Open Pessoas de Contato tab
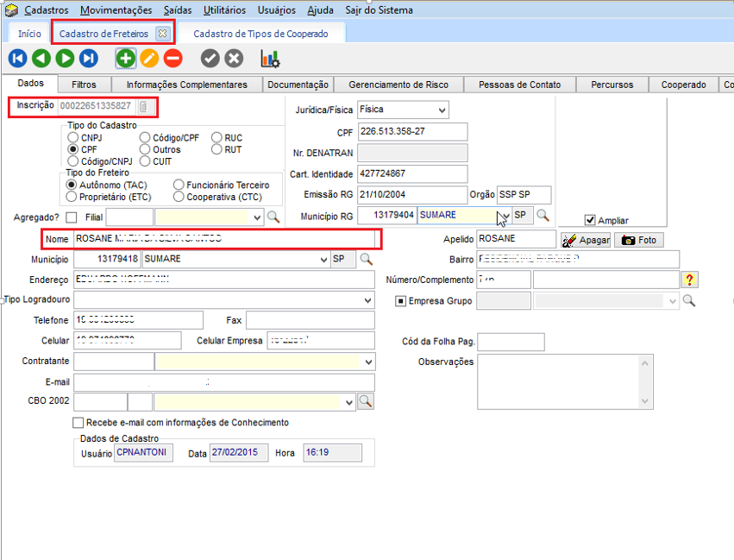Image resolution: width=734 pixels, height=560 pixels. 519,85
